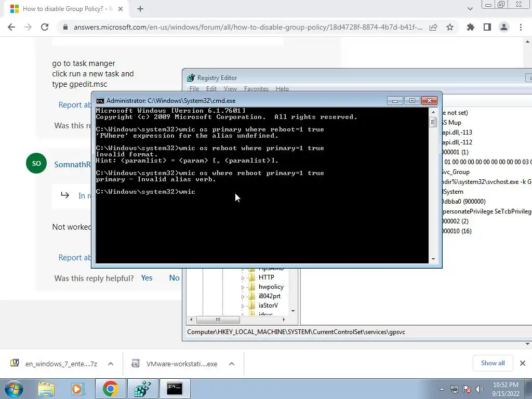This screenshot has width=532, height=399.
Task: Click the Registry Editor title bar icon
Action: click(191, 78)
